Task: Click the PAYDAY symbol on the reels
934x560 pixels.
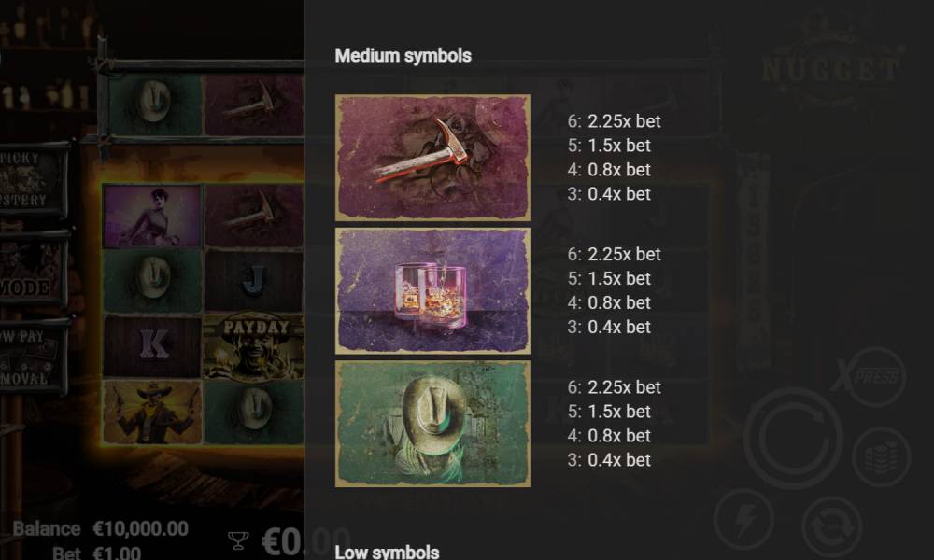Action: coord(254,346)
